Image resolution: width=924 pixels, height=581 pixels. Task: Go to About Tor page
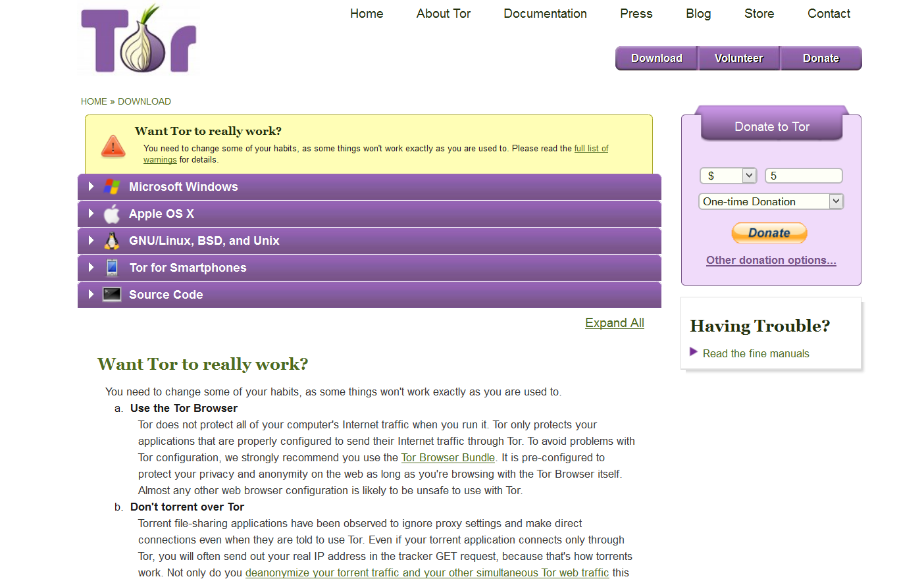tap(443, 14)
